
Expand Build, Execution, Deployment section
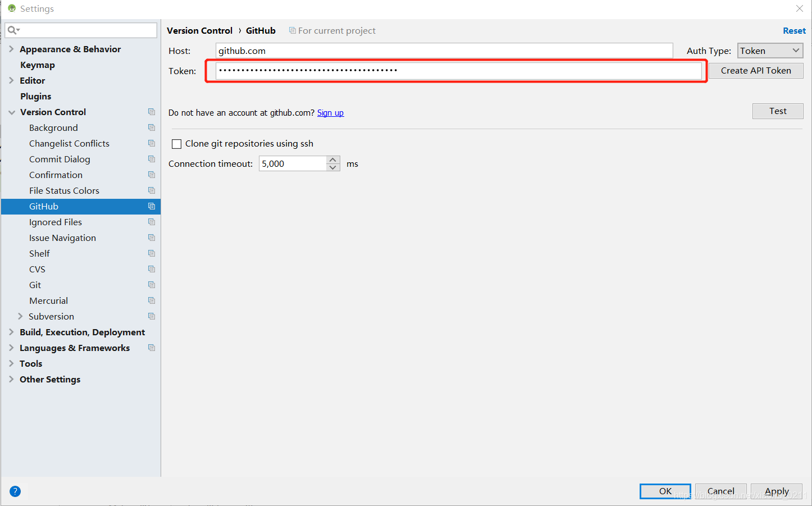tap(11, 332)
